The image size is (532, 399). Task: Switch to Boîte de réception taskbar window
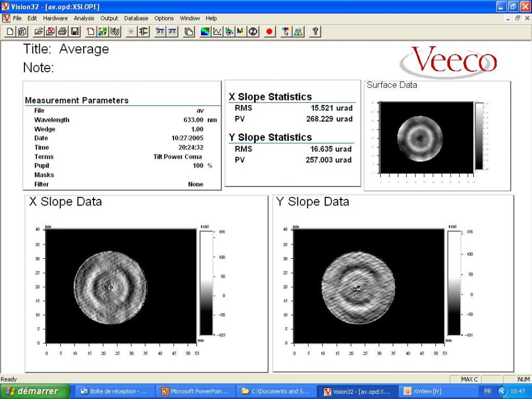point(114,391)
